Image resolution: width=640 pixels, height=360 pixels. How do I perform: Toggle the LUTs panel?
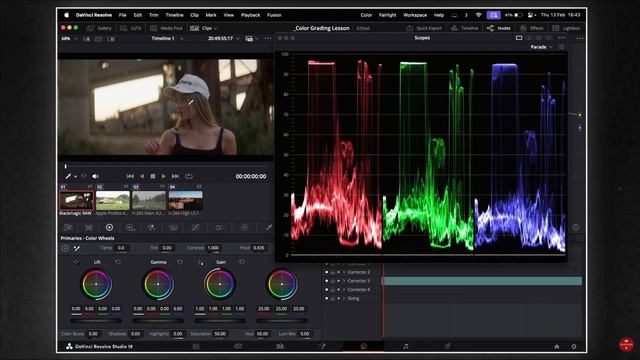point(131,28)
